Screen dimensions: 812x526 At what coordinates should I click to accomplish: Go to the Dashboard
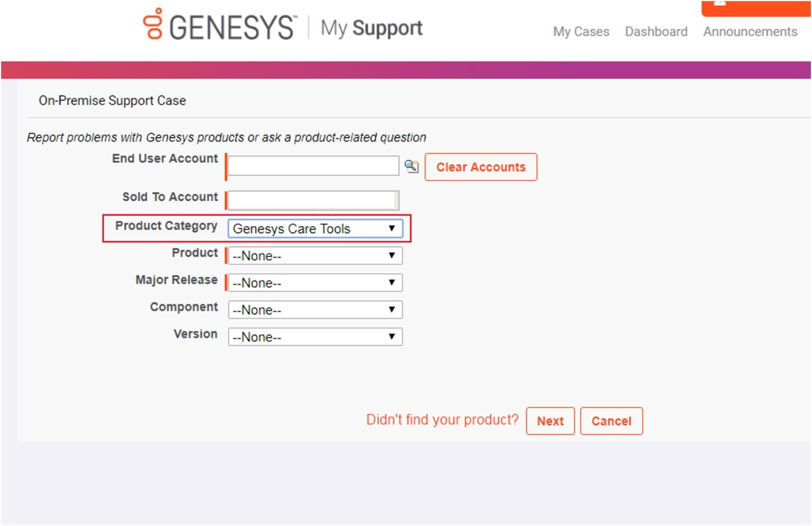656,32
